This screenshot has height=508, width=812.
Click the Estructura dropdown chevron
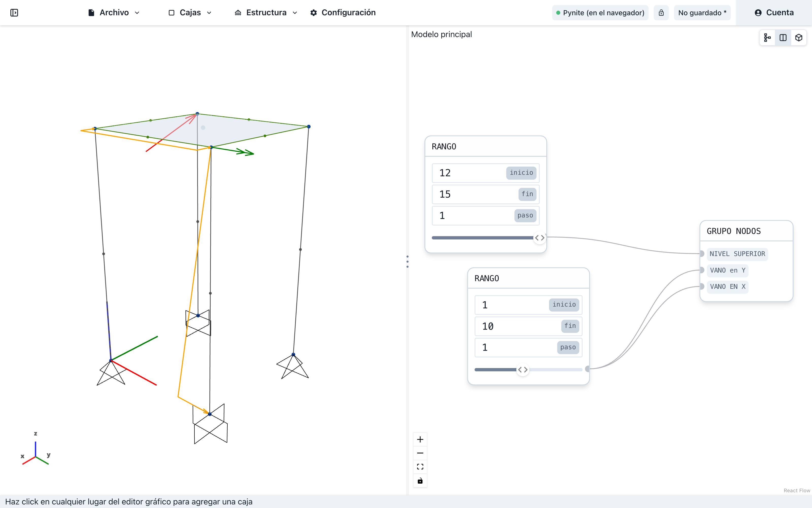tap(295, 13)
